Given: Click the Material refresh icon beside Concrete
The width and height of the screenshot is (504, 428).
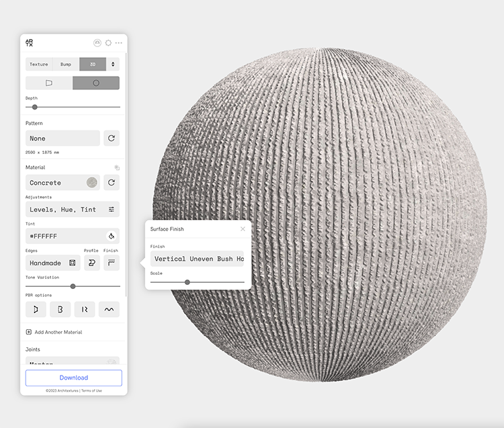Looking at the screenshot, I should (x=112, y=183).
